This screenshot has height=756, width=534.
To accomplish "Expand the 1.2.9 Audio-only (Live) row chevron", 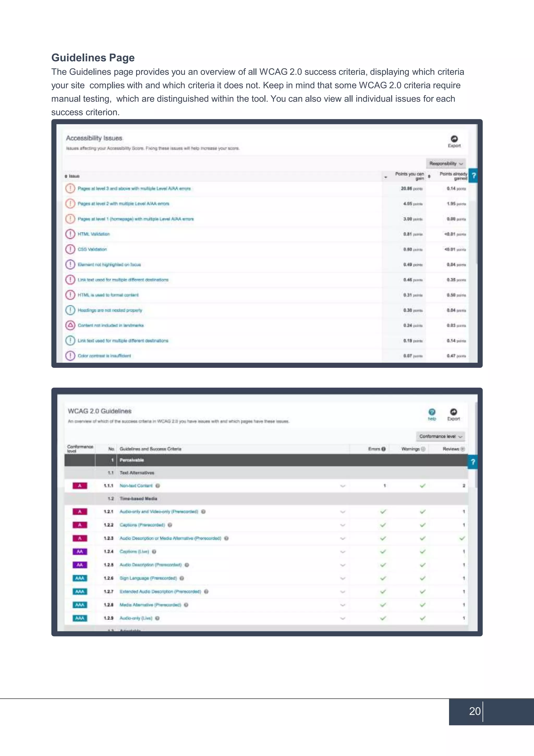I will click(343, 618).
